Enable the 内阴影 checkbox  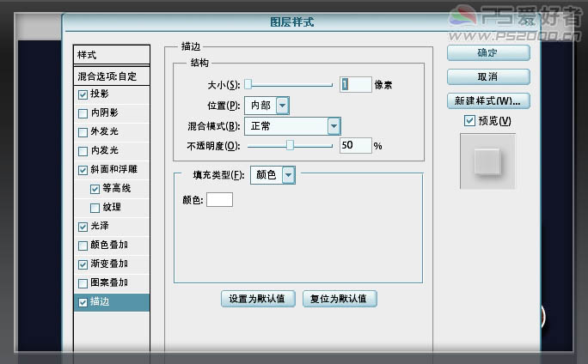(x=83, y=113)
